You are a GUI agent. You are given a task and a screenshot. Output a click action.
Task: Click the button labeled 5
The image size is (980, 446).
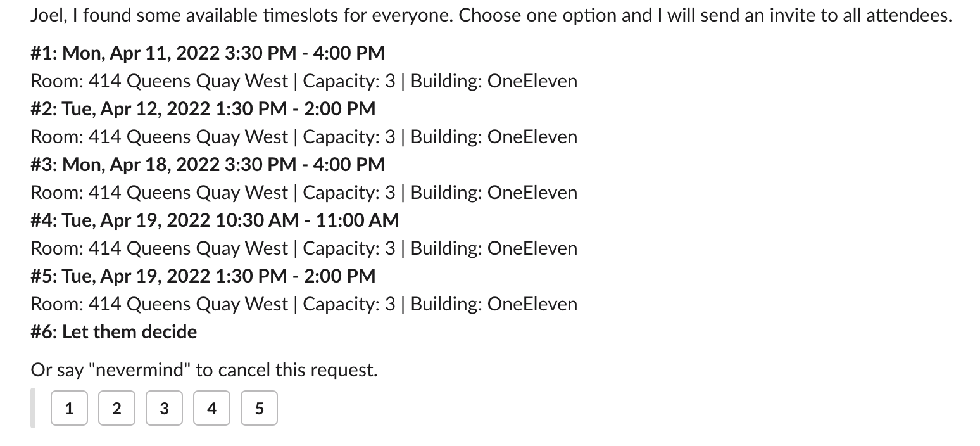[259, 409]
